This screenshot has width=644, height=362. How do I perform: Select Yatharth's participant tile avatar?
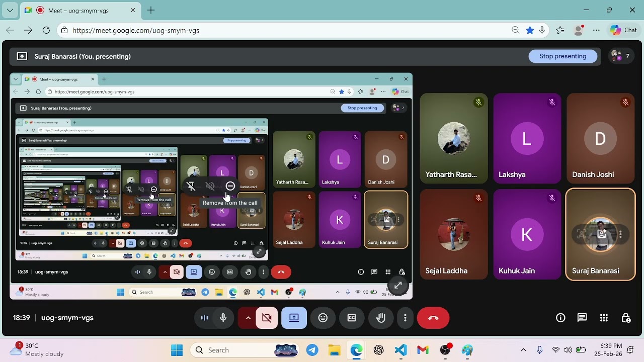click(454, 138)
